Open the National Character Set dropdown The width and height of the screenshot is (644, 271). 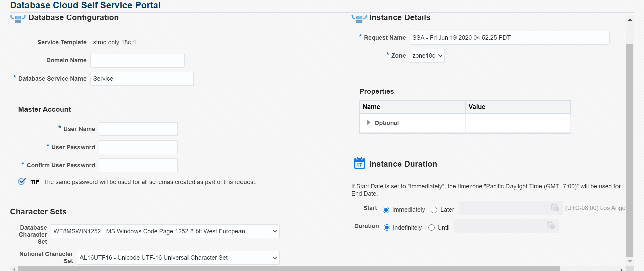[178, 258]
